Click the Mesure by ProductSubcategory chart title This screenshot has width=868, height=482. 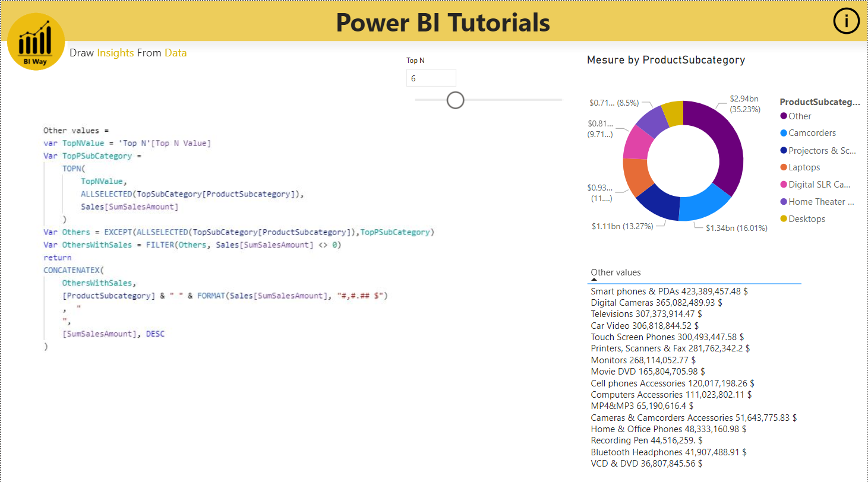tap(666, 60)
